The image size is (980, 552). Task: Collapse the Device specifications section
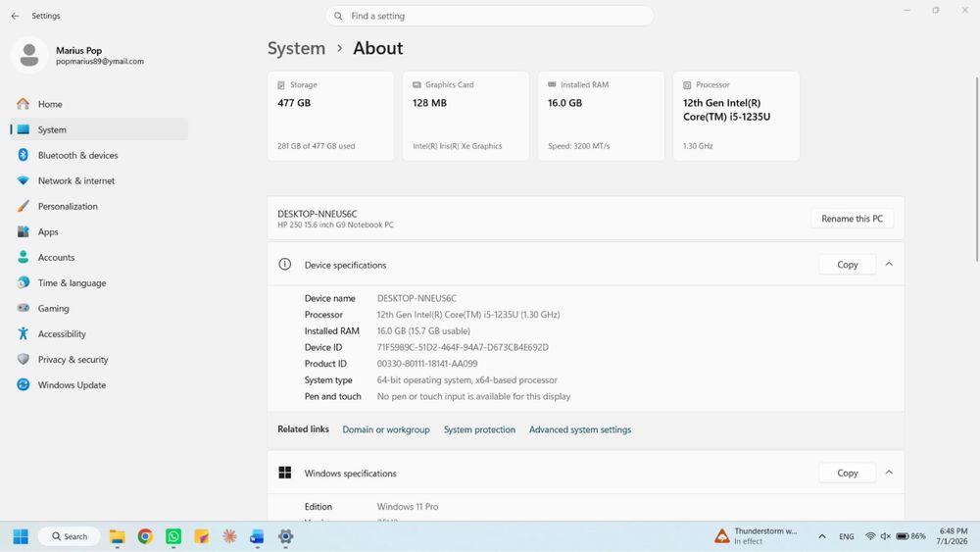tap(889, 265)
